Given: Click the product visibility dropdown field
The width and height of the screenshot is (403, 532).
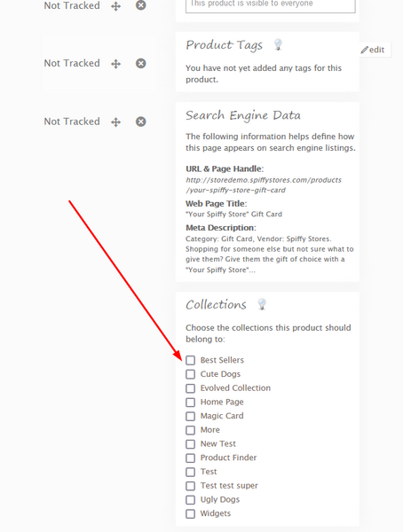Looking at the screenshot, I should [x=271, y=6].
